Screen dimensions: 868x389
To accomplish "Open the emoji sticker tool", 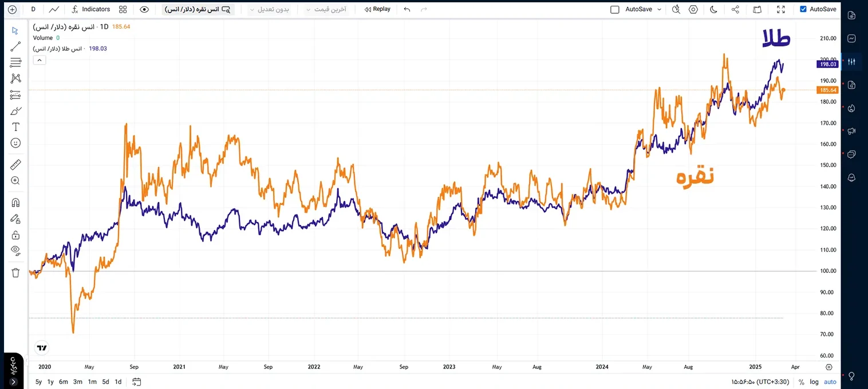I will [x=15, y=143].
